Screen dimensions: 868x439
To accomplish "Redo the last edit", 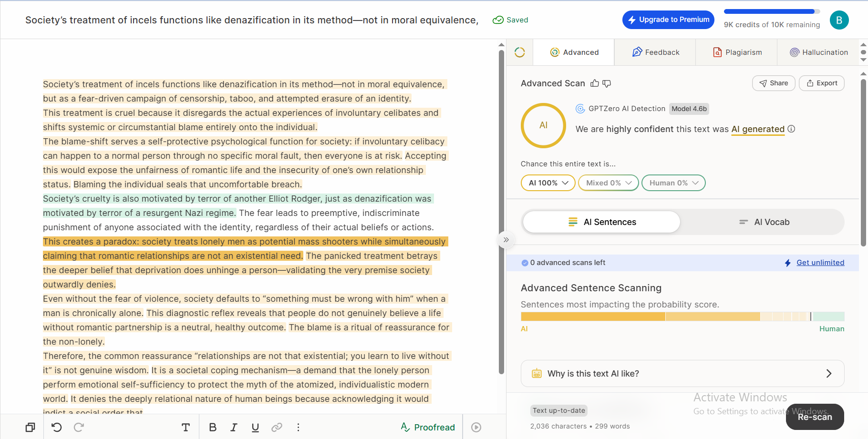I will click(x=79, y=427).
